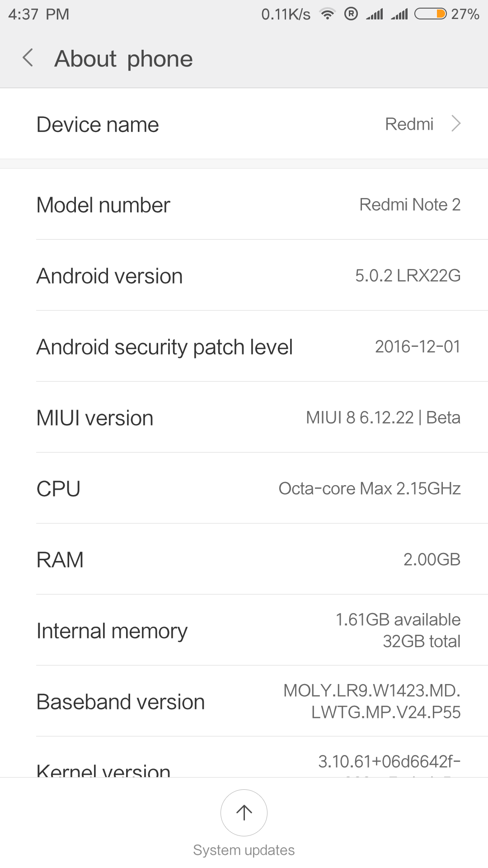Tap the back arrow icon

coord(28,58)
